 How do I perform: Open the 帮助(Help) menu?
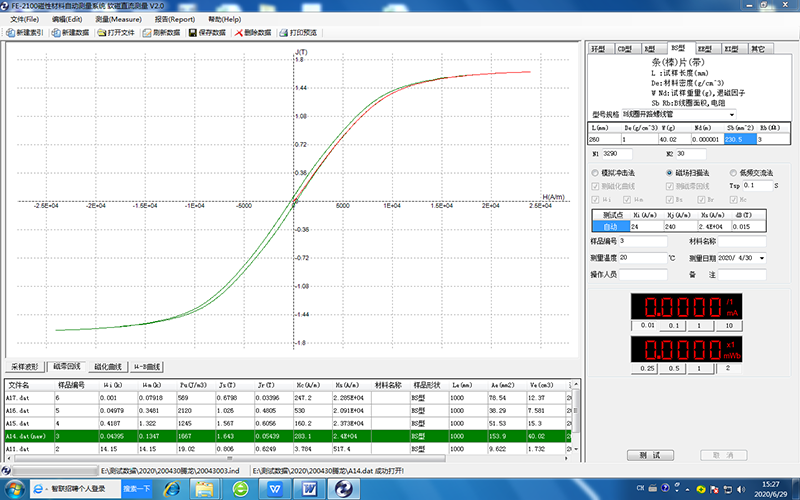tap(224, 19)
